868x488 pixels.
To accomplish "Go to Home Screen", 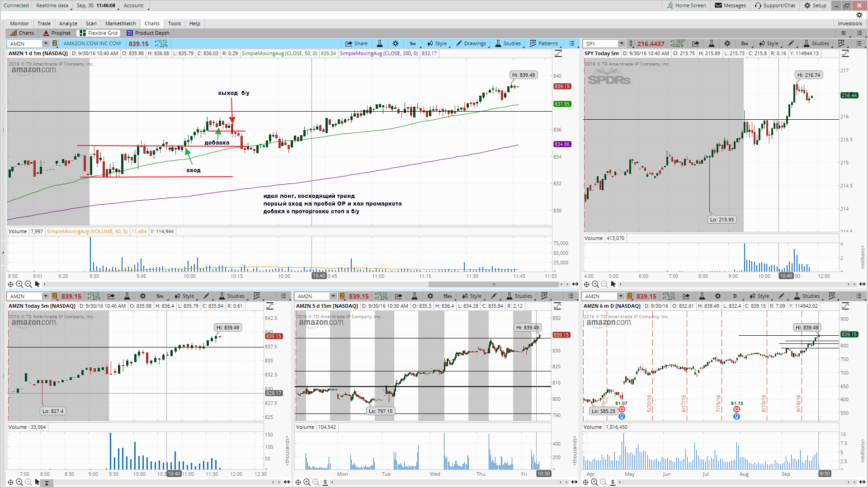I will pyautogui.click(x=686, y=5).
